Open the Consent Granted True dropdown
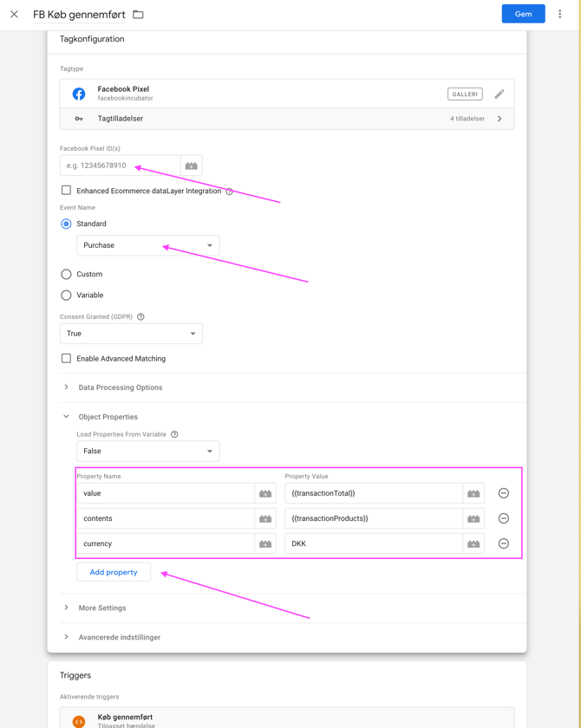Screen dimensions: 581x728 click(131, 334)
